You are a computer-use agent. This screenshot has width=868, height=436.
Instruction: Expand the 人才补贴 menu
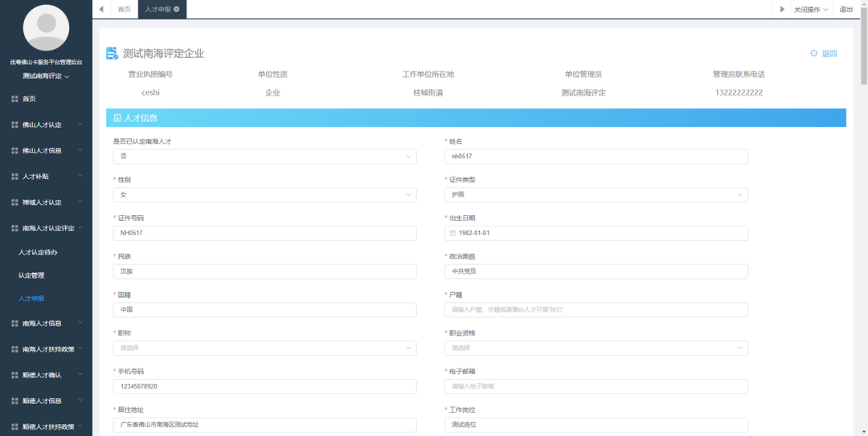[x=47, y=177]
